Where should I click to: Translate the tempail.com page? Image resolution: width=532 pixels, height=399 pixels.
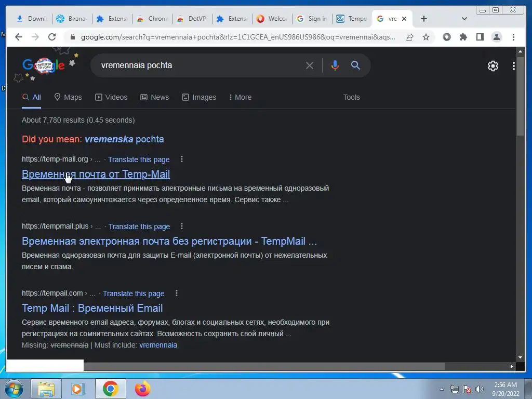[134, 294]
